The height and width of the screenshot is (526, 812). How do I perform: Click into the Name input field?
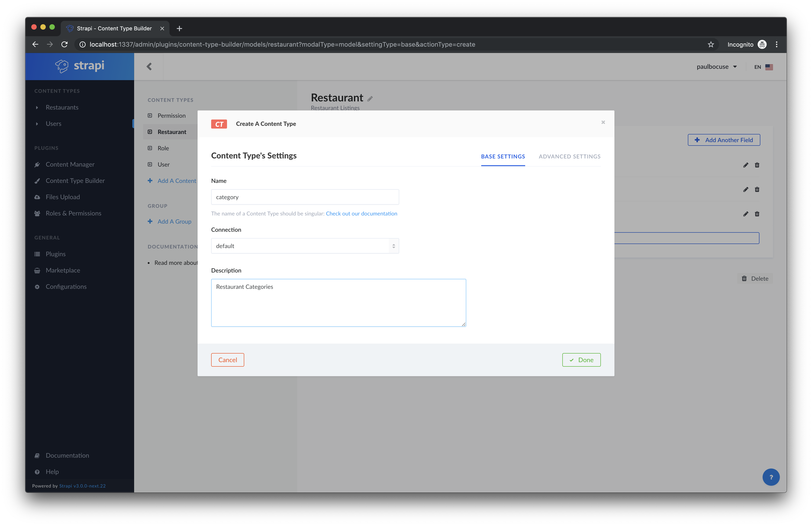[x=305, y=197]
